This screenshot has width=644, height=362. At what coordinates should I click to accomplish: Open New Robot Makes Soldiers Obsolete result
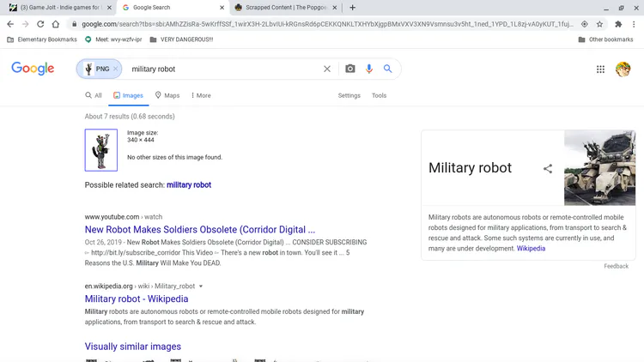200,229
